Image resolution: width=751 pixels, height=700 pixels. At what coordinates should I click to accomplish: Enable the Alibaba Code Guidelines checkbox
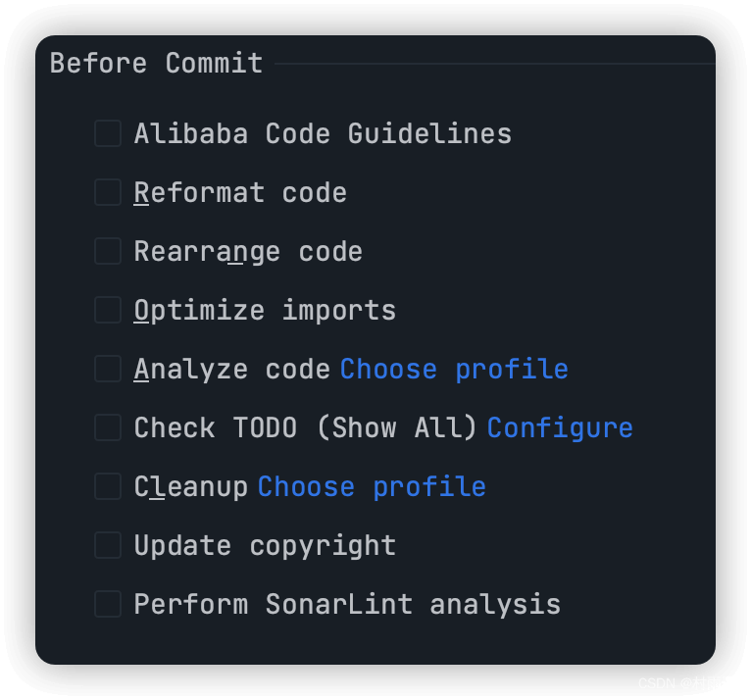pos(108,133)
